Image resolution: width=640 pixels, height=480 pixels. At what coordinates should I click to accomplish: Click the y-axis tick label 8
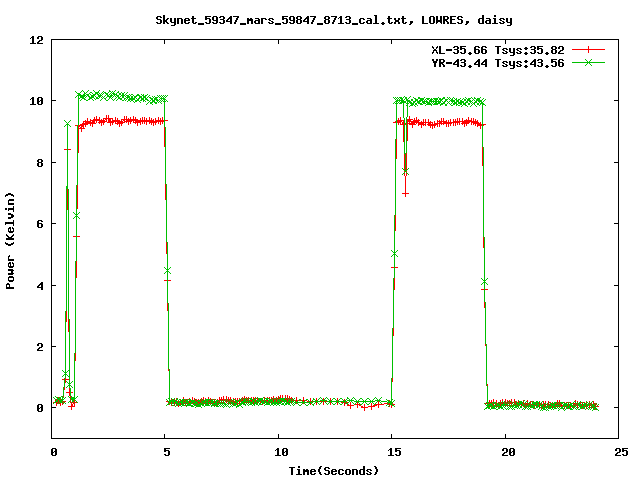tap(40, 163)
